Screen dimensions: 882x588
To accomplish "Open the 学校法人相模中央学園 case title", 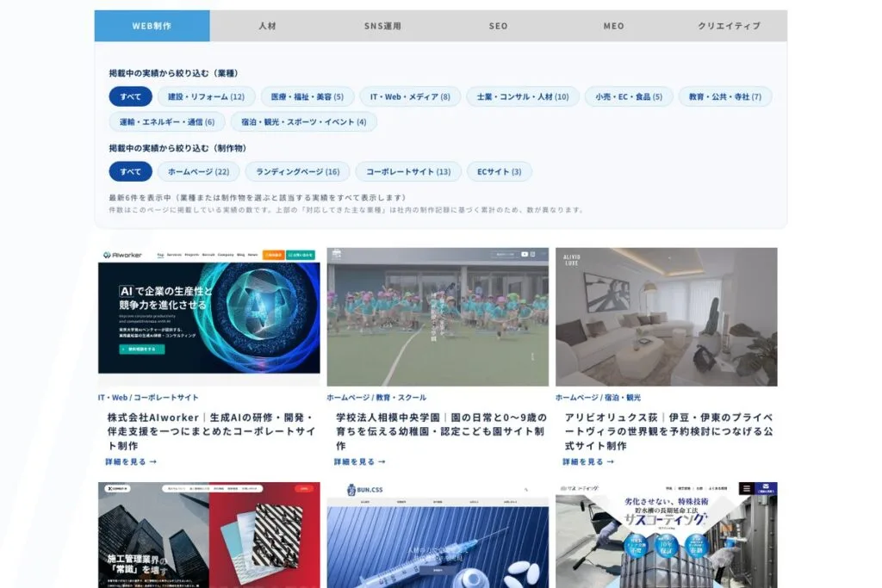I will [x=441, y=431].
